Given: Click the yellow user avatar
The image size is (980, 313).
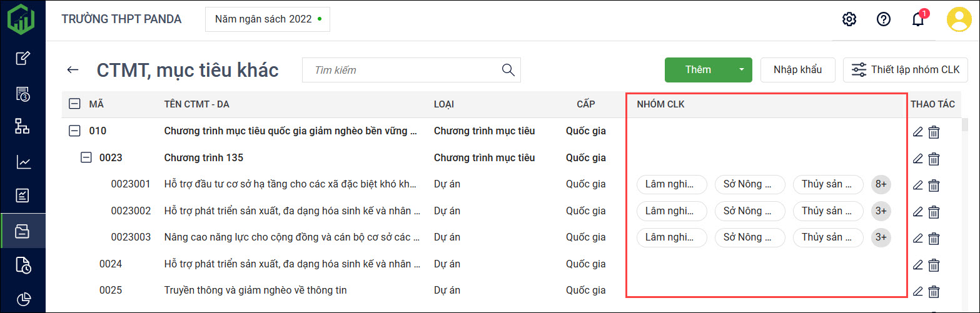Looking at the screenshot, I should [958, 19].
